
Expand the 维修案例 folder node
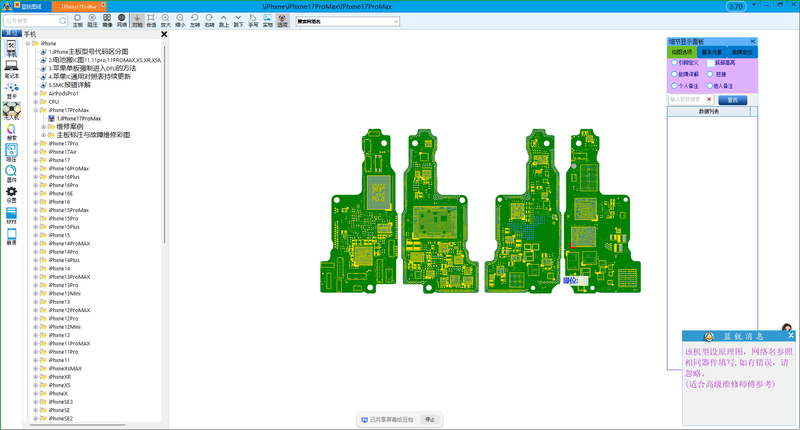(x=44, y=127)
